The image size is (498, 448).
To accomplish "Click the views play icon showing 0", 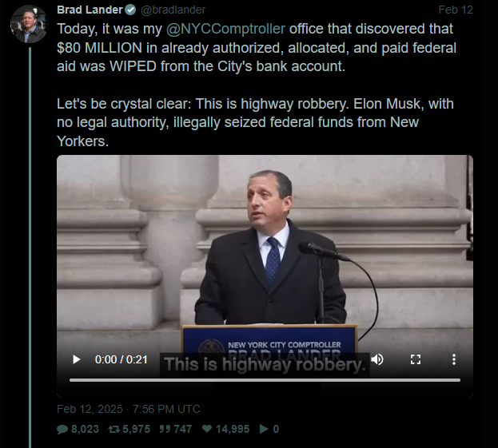I will coord(264,429).
